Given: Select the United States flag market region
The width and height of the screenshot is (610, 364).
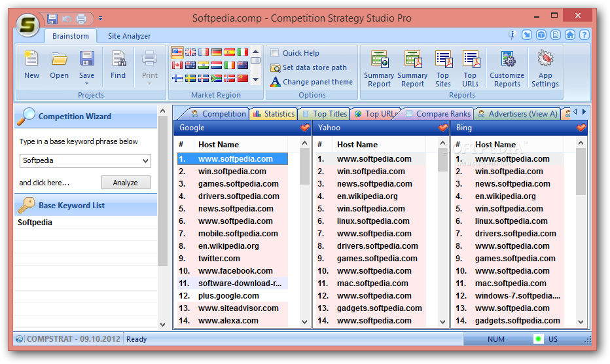Looking at the screenshot, I should tap(177, 52).
